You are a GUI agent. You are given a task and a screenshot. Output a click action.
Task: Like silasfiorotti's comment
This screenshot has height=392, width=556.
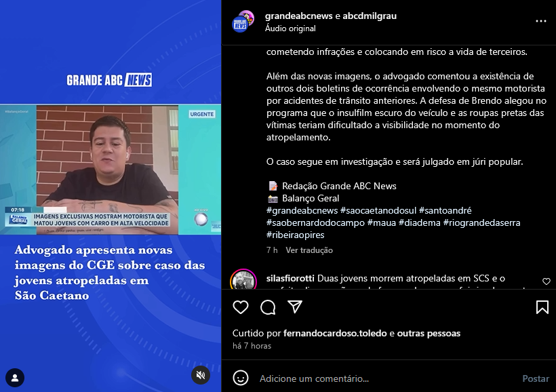coord(547,281)
